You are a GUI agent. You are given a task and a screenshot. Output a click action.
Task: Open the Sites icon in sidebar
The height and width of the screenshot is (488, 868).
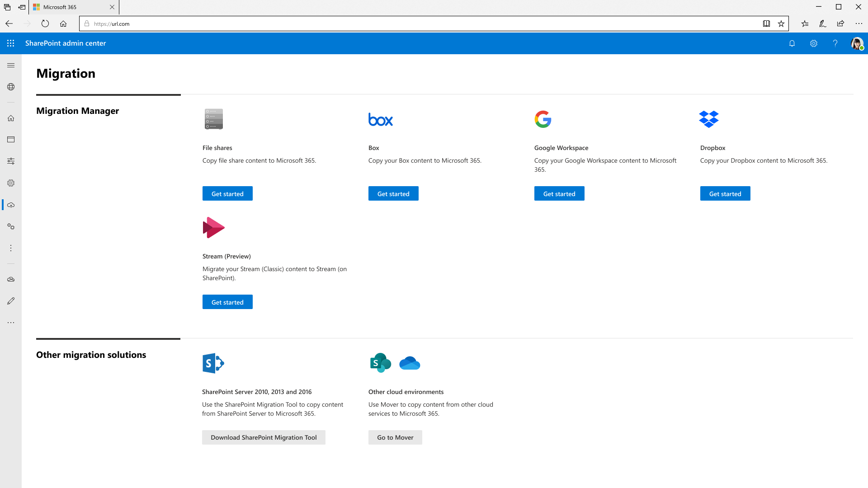click(x=11, y=140)
